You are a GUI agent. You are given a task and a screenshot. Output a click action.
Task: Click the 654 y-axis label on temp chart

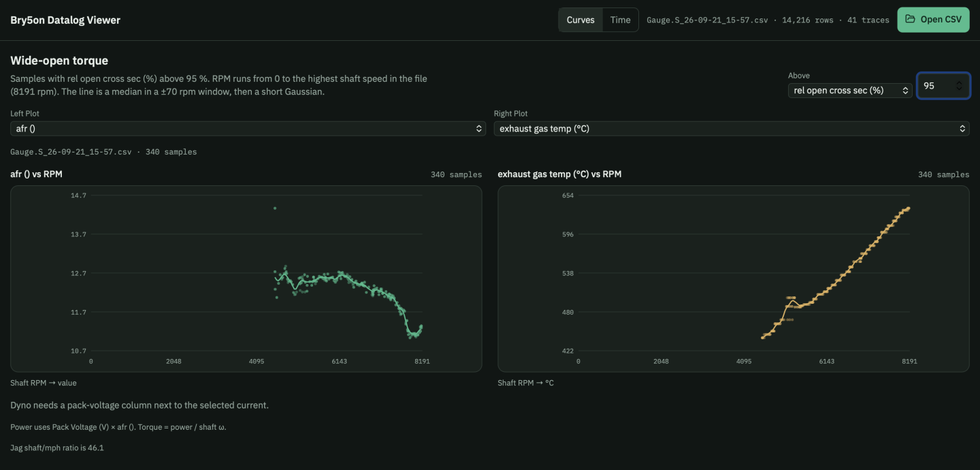[x=568, y=195]
